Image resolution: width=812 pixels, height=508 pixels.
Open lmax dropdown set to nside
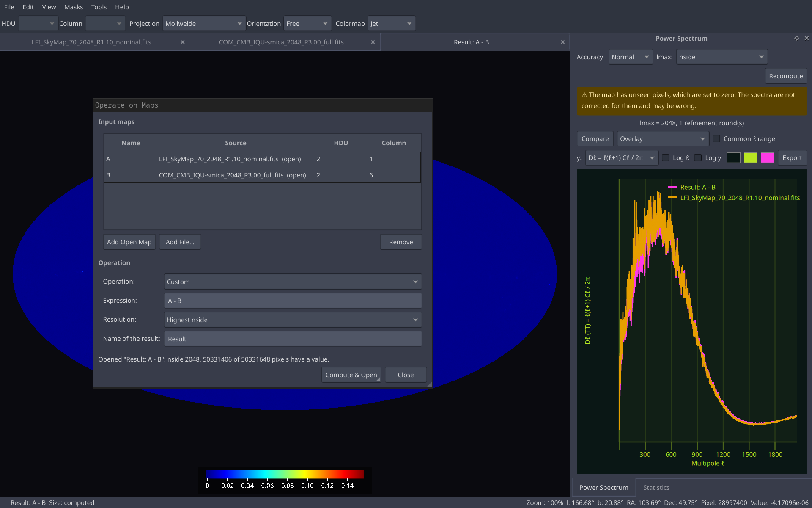(x=721, y=57)
